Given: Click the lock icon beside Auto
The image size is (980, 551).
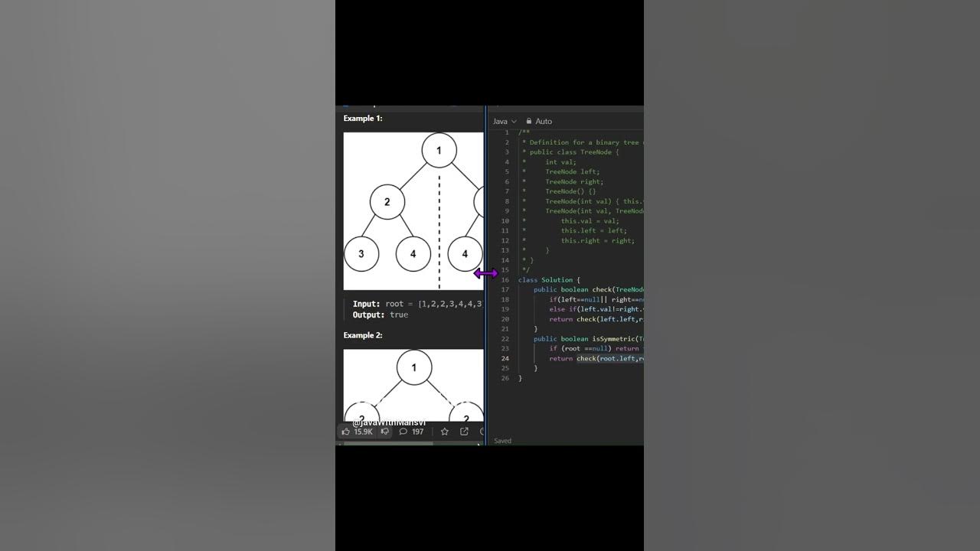Looking at the screenshot, I should click(529, 121).
